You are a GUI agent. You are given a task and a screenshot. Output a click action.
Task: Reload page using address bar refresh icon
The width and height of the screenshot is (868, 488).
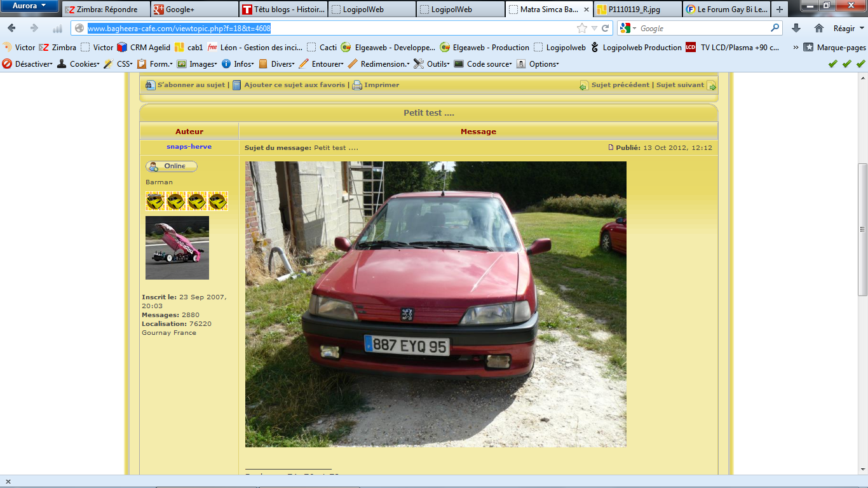coord(606,28)
